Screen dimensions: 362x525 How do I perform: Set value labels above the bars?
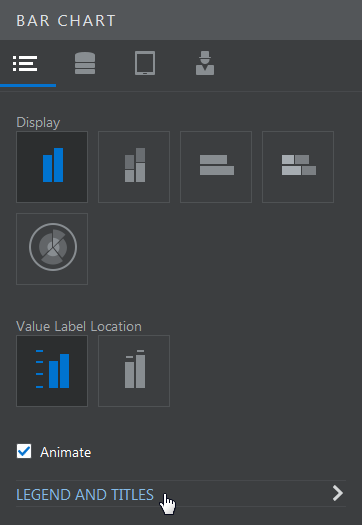[134, 371]
